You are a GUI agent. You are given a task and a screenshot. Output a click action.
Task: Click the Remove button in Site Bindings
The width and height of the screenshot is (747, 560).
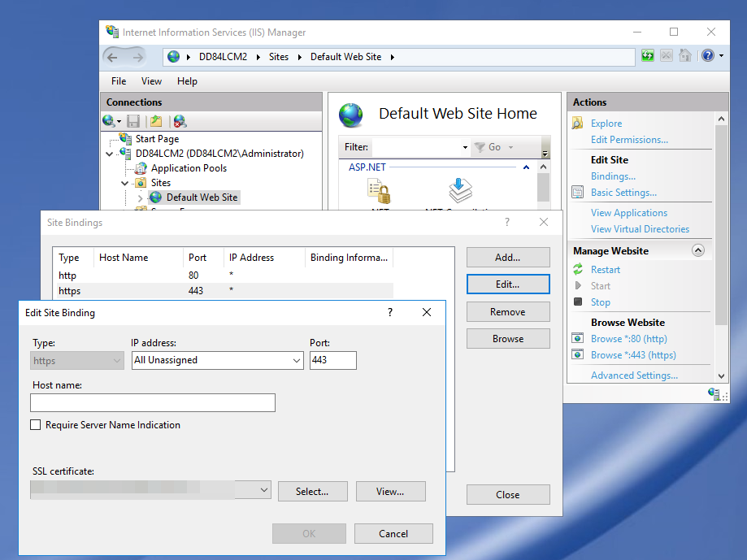click(508, 312)
